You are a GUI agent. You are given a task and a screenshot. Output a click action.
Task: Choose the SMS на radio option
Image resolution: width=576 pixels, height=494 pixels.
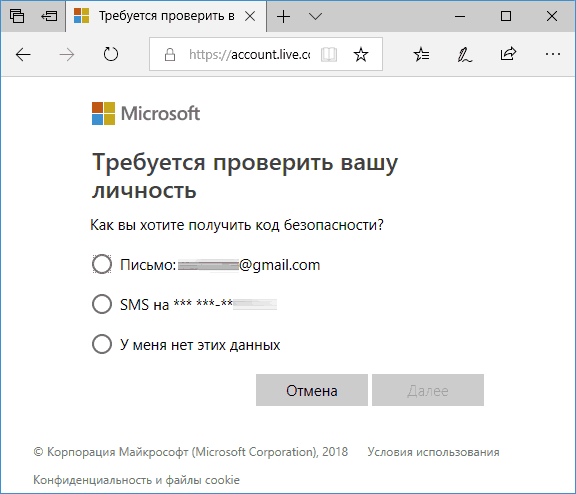pos(102,304)
